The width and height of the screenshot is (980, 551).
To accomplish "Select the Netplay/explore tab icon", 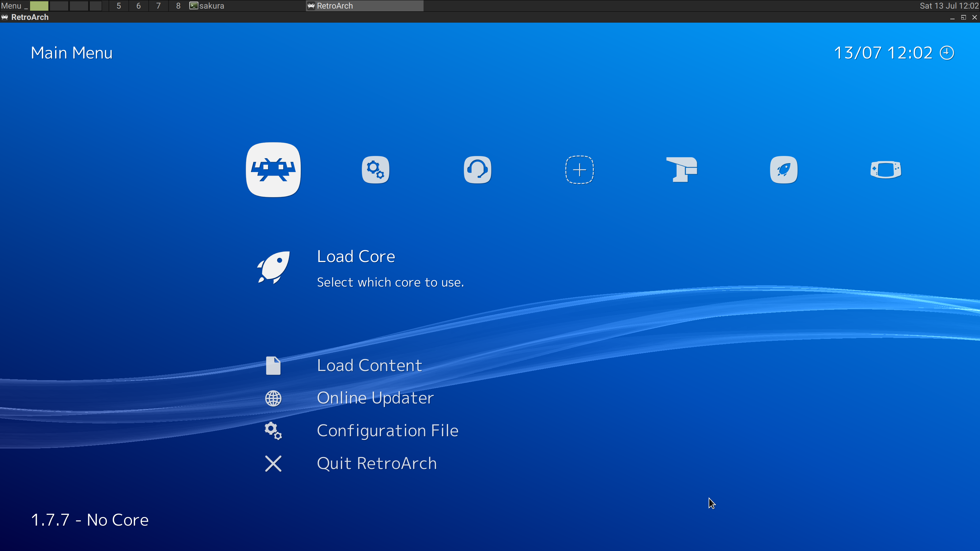I will tap(681, 170).
